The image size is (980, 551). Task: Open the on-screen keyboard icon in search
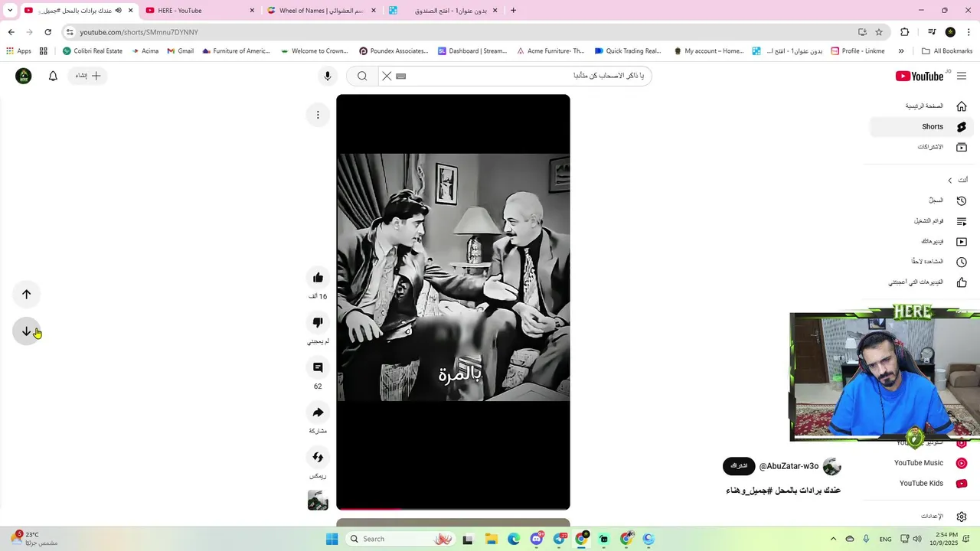[x=400, y=76]
